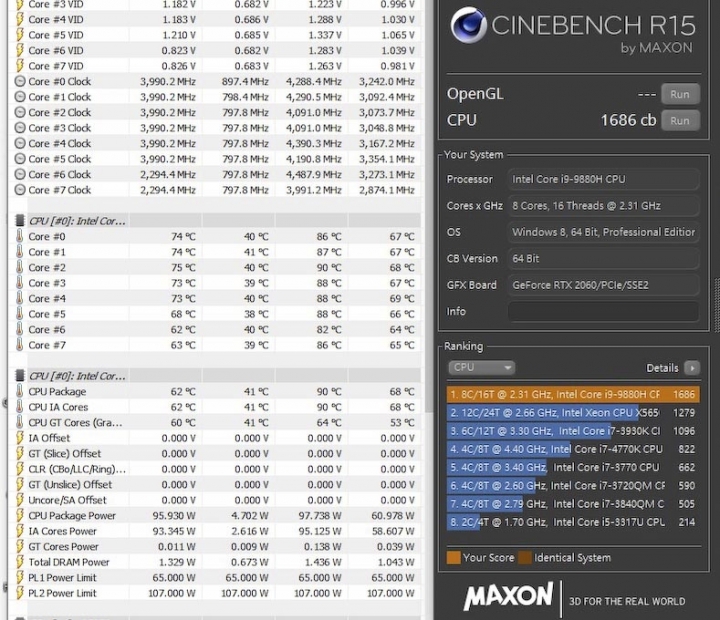This screenshot has width=720, height=620.
Task: Select ranking entry 8 Core i5-3317U
Action: click(x=573, y=522)
